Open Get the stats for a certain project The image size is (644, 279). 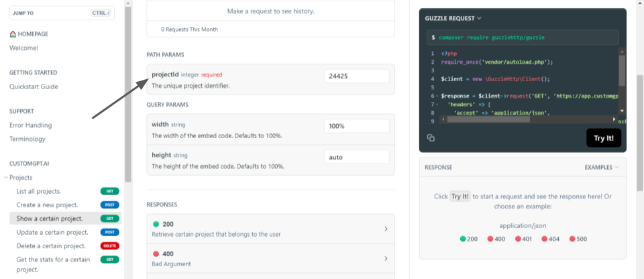coord(53,264)
